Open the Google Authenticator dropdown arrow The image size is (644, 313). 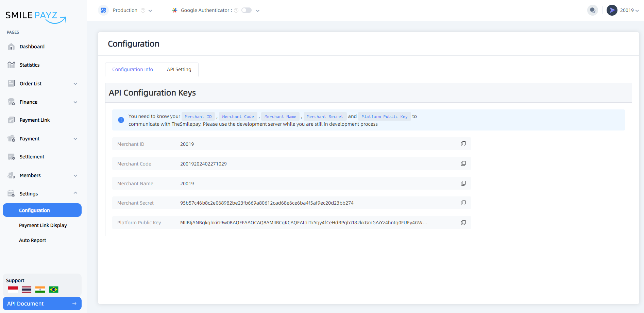[x=258, y=11]
